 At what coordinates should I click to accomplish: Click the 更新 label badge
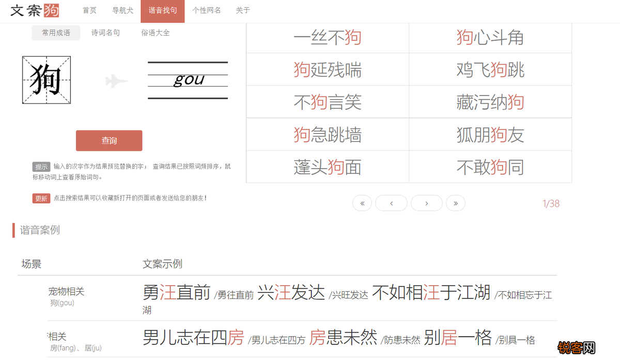point(41,198)
